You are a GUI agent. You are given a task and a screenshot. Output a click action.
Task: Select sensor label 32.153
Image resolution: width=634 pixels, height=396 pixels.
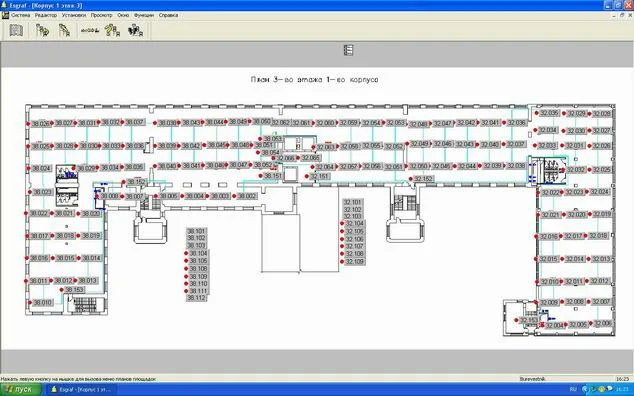(529, 320)
